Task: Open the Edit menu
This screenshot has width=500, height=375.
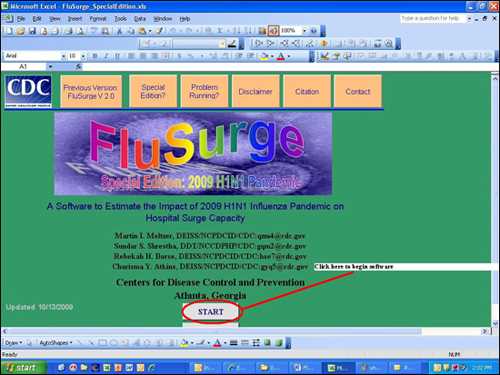Action: pos(37,19)
